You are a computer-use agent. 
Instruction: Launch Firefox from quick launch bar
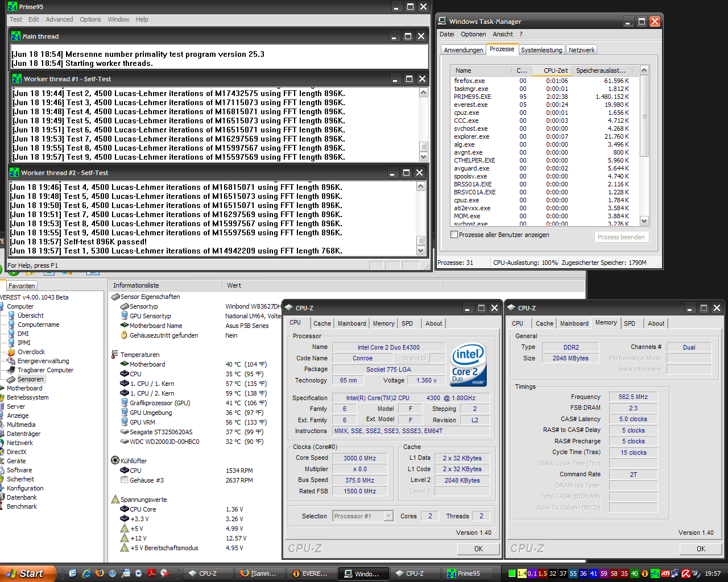coord(100,573)
